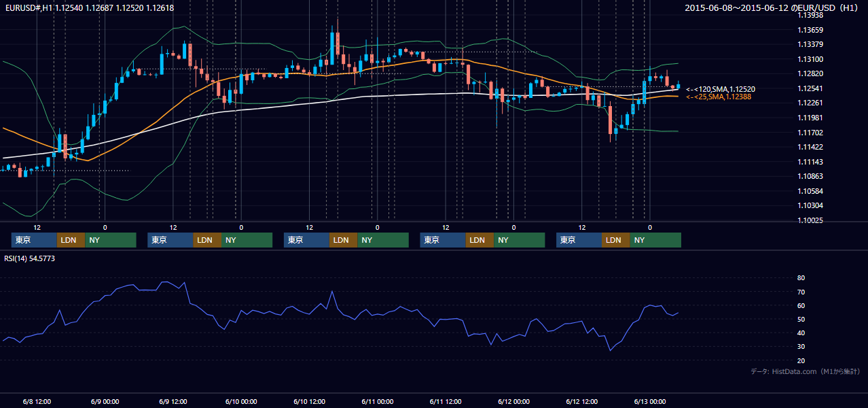Viewport: 868px width, 408px height.
Task: Click the 6/12 00:00 time label
Action: pyautogui.click(x=513, y=401)
